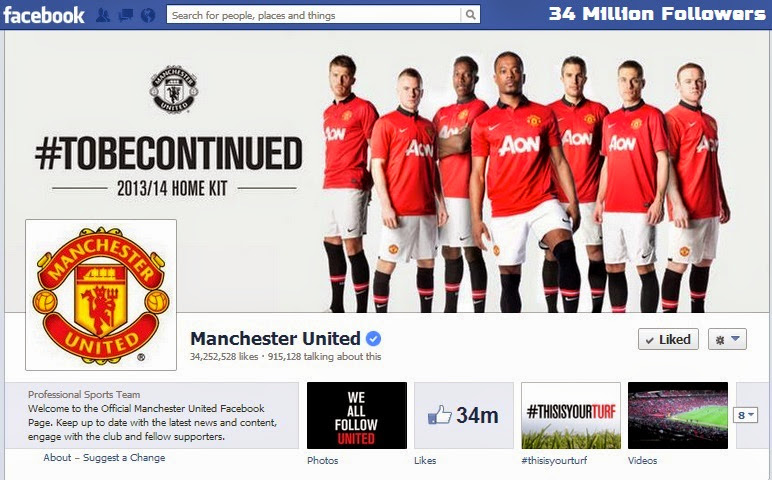
Task: Open the Videos tab tile
Action: point(677,416)
